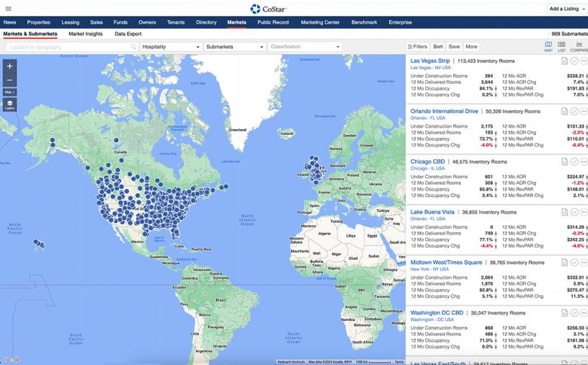Screen dimensions: 588x365
Task: Switch to the Market Insights tab
Action: pos(86,34)
